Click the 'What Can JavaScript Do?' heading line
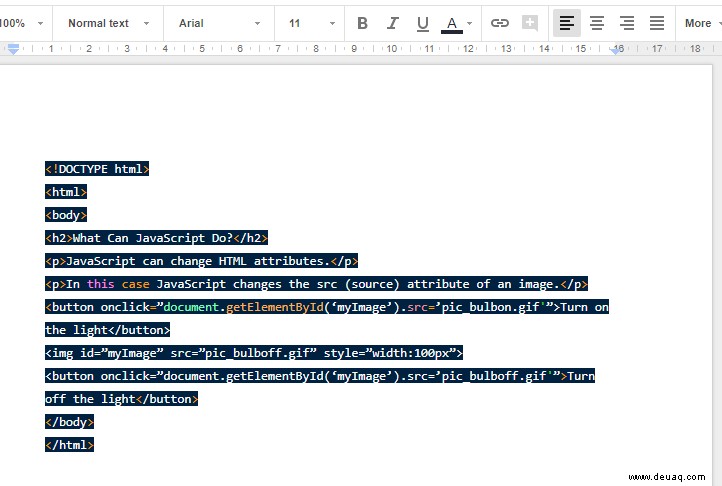Viewport: 722px width, 486px height. point(157,238)
